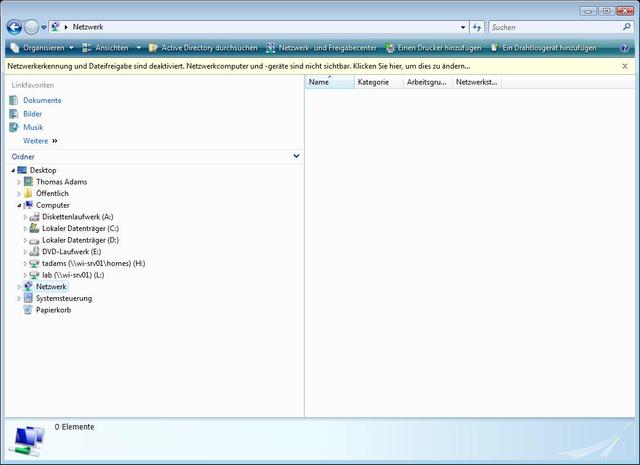Expand Lokaler Datenträger (C:) node
The width and height of the screenshot is (640, 465).
[x=25, y=229]
